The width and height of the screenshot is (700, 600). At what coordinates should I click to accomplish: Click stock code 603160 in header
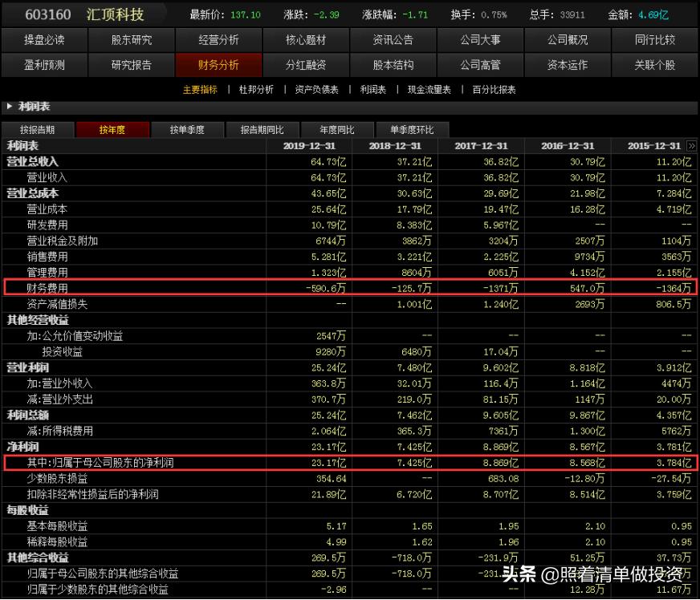pyautogui.click(x=48, y=14)
